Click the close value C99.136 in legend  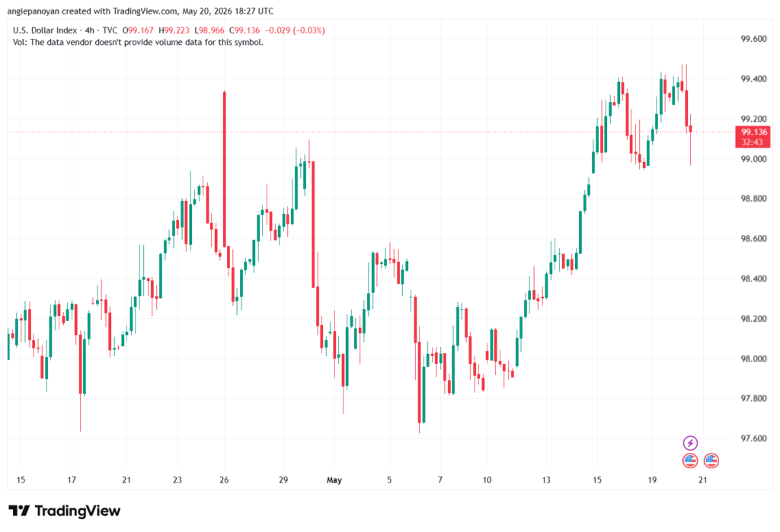pos(245,30)
